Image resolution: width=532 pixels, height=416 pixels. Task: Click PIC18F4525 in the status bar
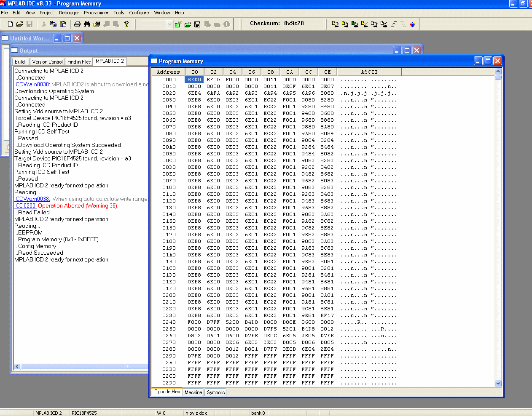click(x=84, y=413)
